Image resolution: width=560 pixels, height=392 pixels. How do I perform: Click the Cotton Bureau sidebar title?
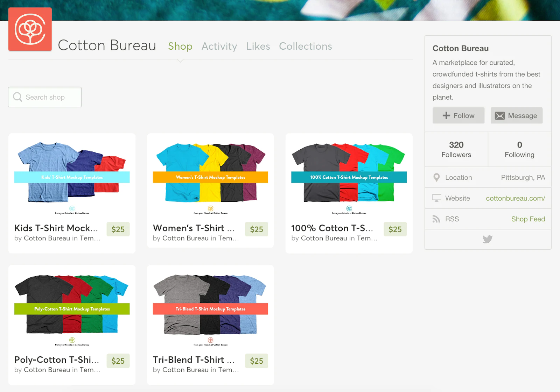coord(461,48)
